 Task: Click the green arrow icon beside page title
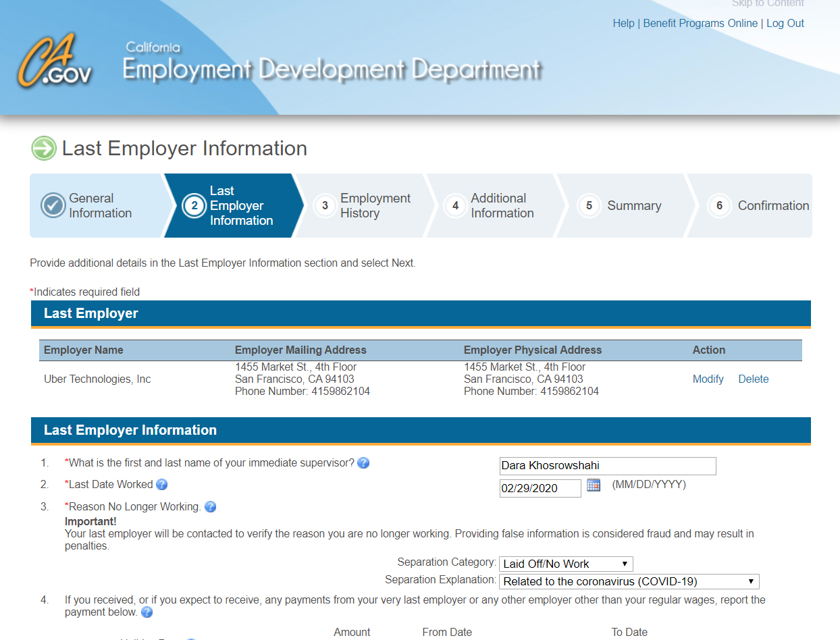pos(44,149)
